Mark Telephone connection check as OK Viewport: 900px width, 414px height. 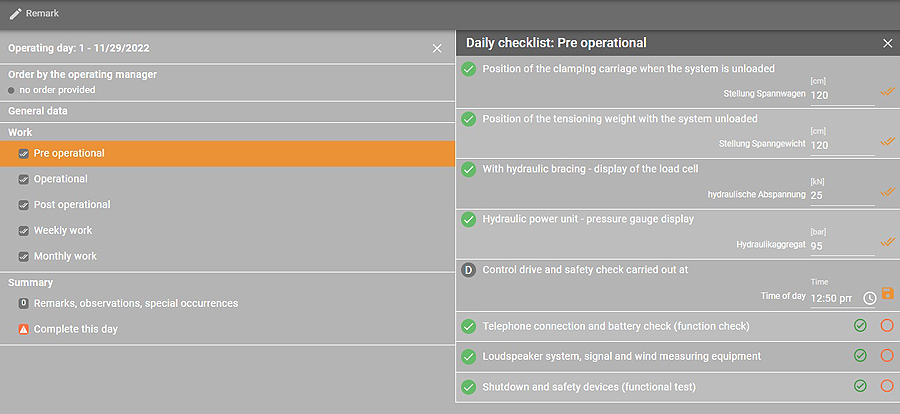click(x=860, y=326)
